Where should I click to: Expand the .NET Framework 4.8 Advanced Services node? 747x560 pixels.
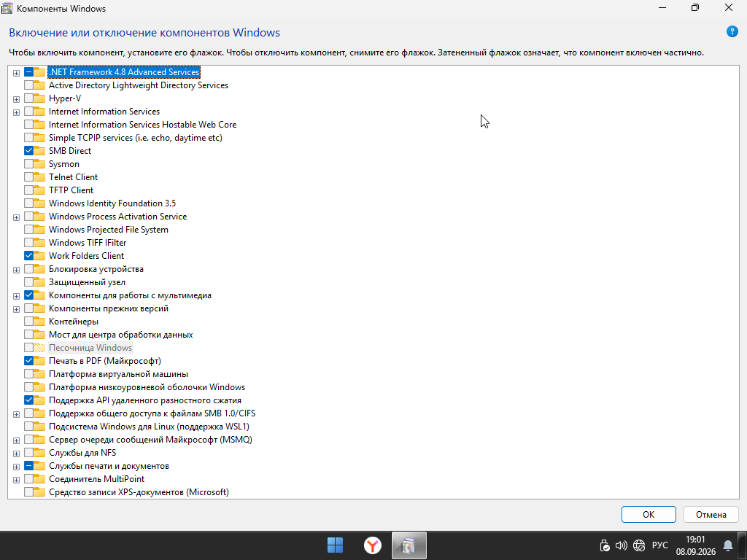point(16,73)
